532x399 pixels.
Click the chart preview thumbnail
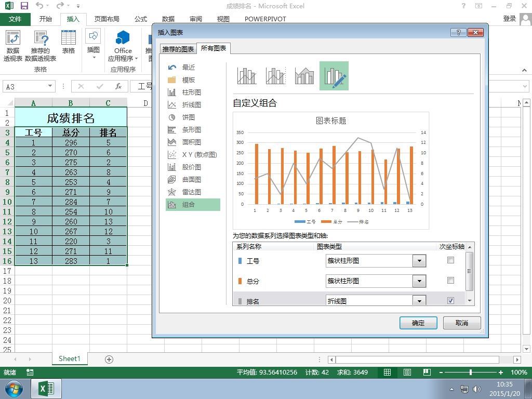(x=331, y=170)
